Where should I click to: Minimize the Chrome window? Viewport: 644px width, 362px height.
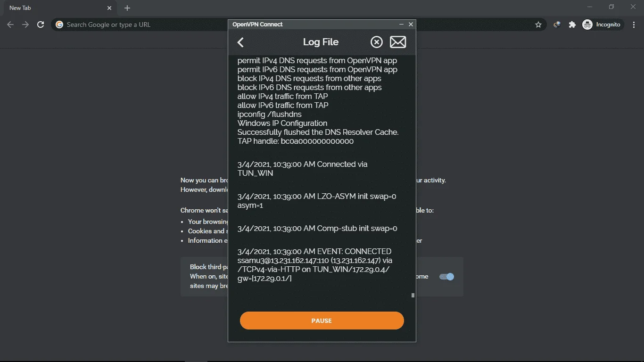coord(590,7)
